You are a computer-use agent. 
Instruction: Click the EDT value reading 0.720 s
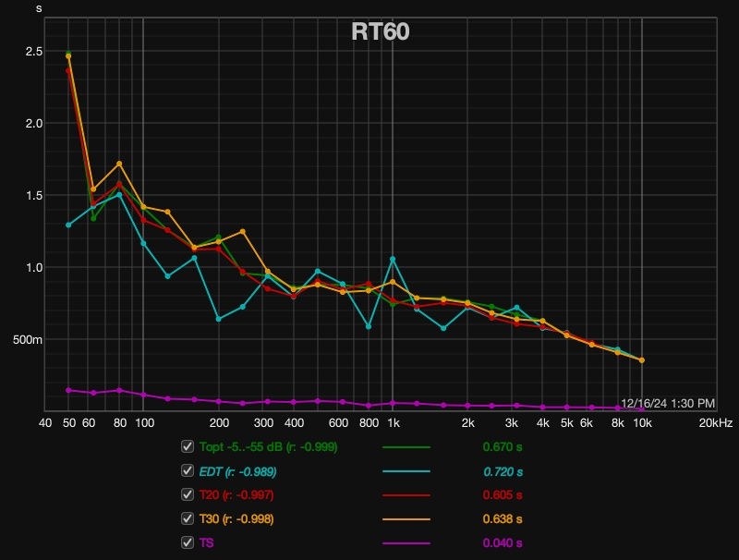click(x=502, y=471)
